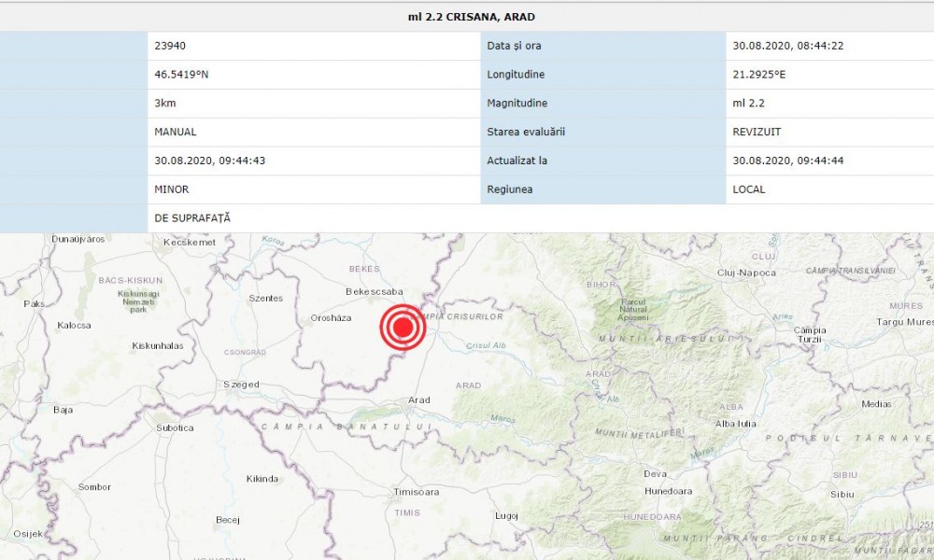The image size is (934, 560).
Task: Click Kikinda label on the map
Action: point(262,479)
